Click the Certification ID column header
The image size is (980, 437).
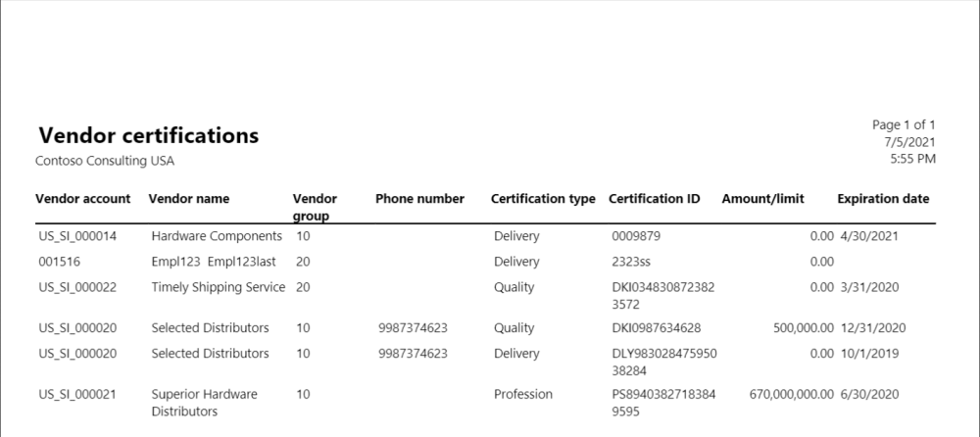[x=655, y=199]
